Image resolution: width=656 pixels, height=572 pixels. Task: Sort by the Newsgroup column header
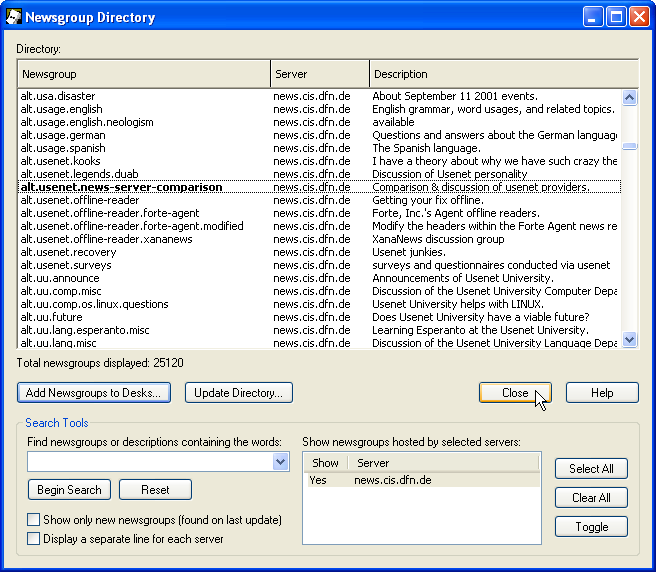pyautogui.click(x=144, y=74)
